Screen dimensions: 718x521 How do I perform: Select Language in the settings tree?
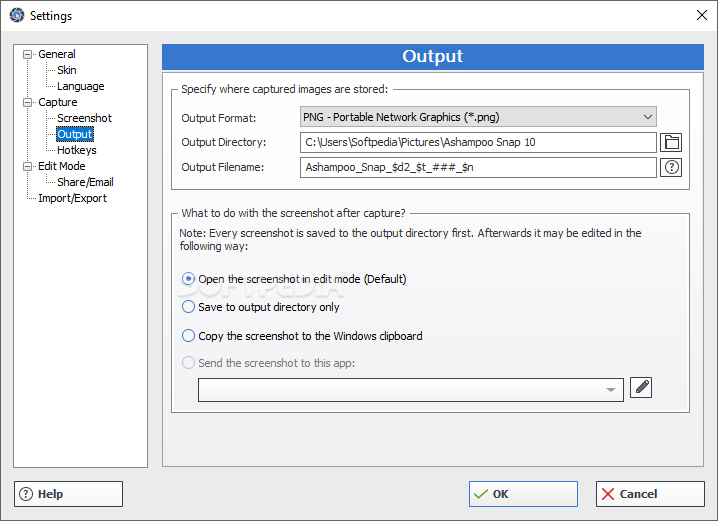click(x=81, y=86)
